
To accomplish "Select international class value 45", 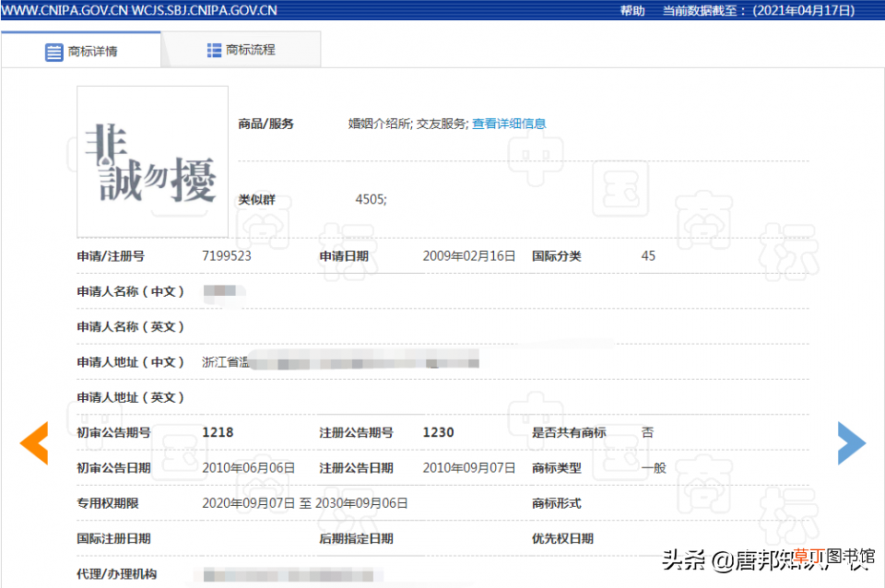I will pyautogui.click(x=648, y=255).
